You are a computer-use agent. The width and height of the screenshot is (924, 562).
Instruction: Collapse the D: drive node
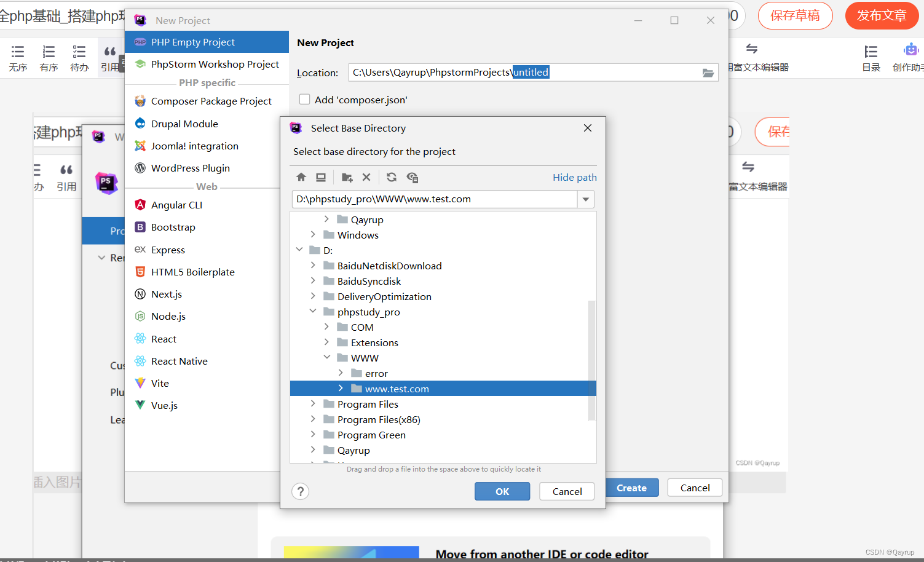pyautogui.click(x=299, y=250)
